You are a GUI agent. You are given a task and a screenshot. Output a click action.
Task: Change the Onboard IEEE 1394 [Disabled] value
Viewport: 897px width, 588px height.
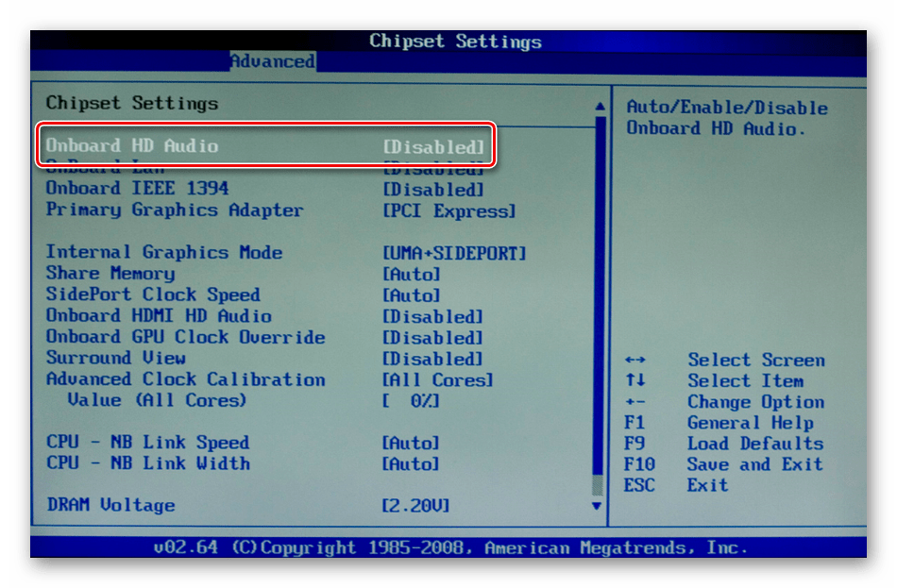433,190
